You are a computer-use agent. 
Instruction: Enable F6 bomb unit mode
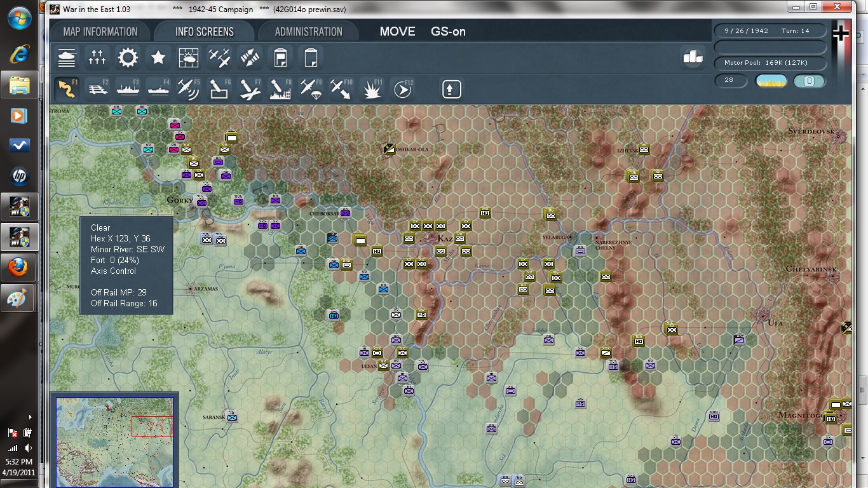(219, 89)
